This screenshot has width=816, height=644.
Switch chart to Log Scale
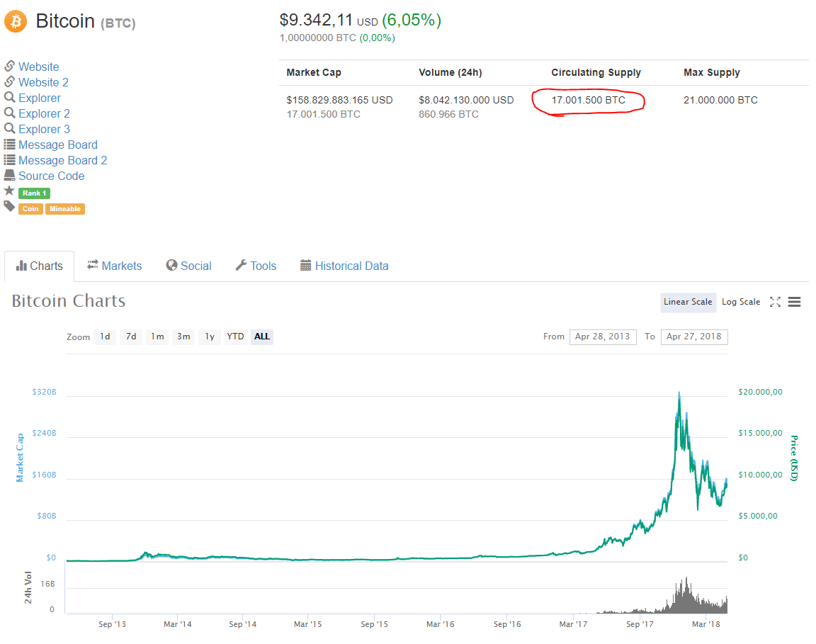(x=740, y=302)
